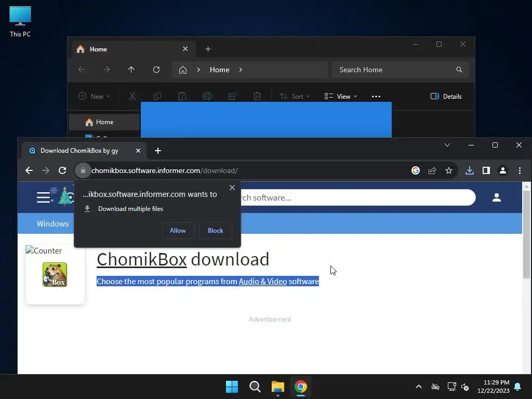The width and height of the screenshot is (532, 399).
Task: Select the Download ChomikBox Chrome tab
Action: pos(84,151)
